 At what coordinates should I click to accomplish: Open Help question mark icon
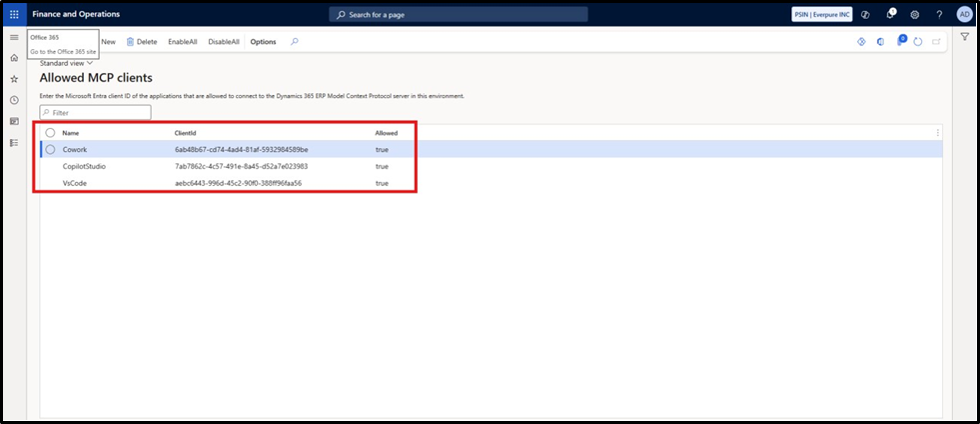[x=939, y=14]
